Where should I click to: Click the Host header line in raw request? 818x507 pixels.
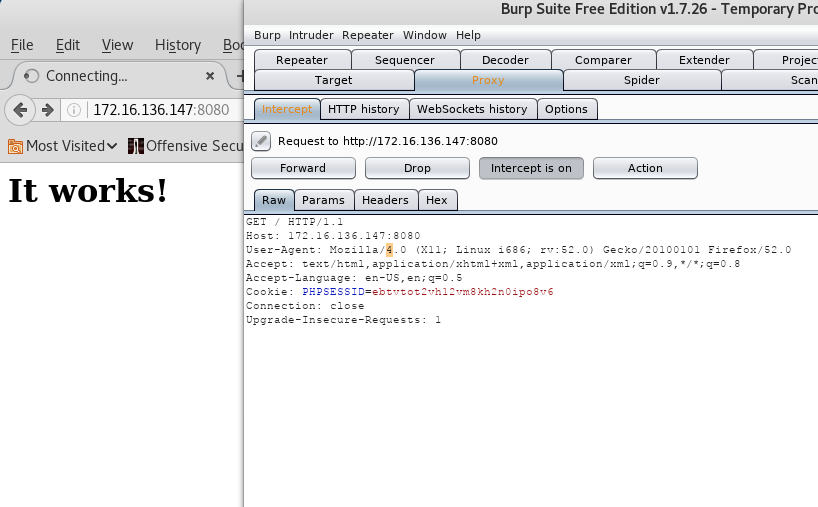click(333, 236)
